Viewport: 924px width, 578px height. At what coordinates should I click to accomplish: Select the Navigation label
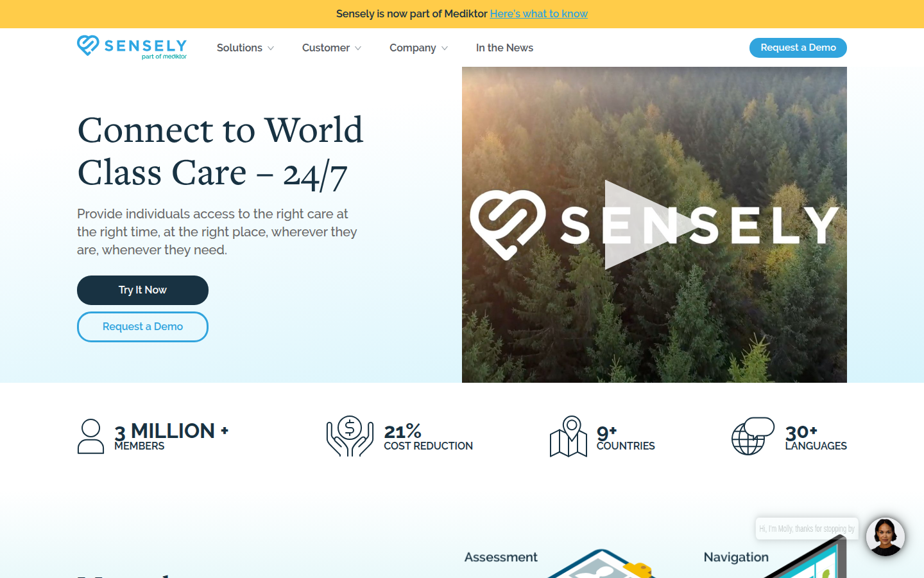(736, 557)
